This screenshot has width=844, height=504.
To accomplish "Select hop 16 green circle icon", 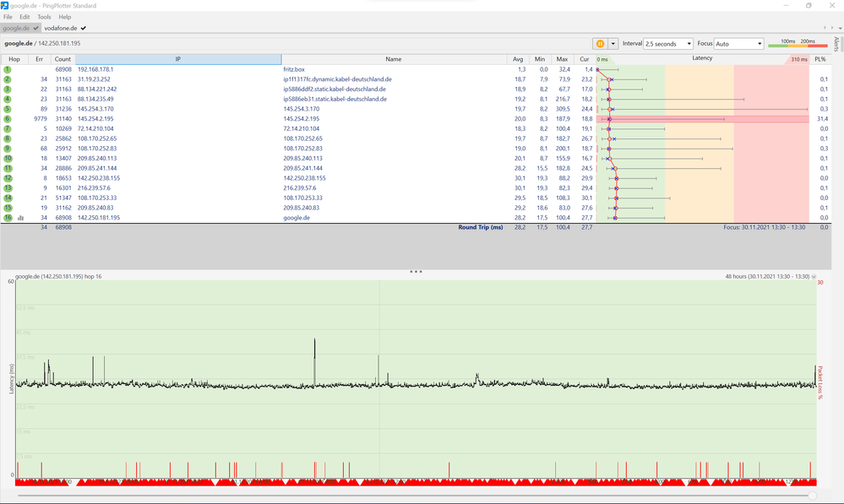I will click(8, 218).
